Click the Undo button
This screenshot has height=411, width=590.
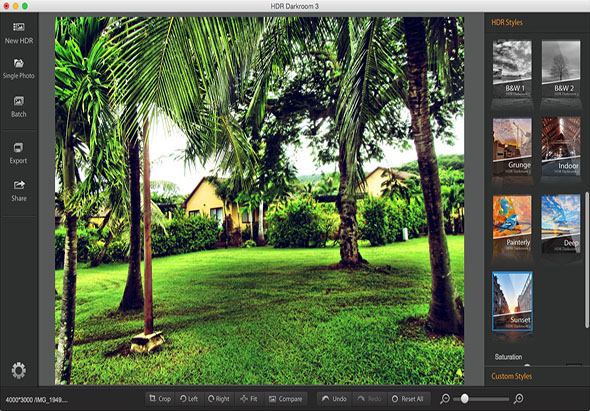pos(334,399)
